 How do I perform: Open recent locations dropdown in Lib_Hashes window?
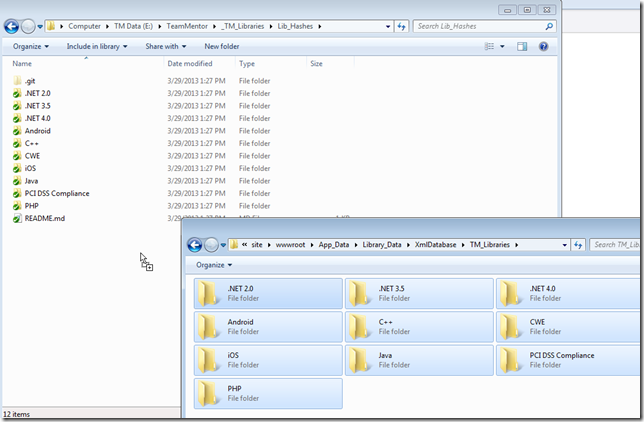[x=40, y=26]
